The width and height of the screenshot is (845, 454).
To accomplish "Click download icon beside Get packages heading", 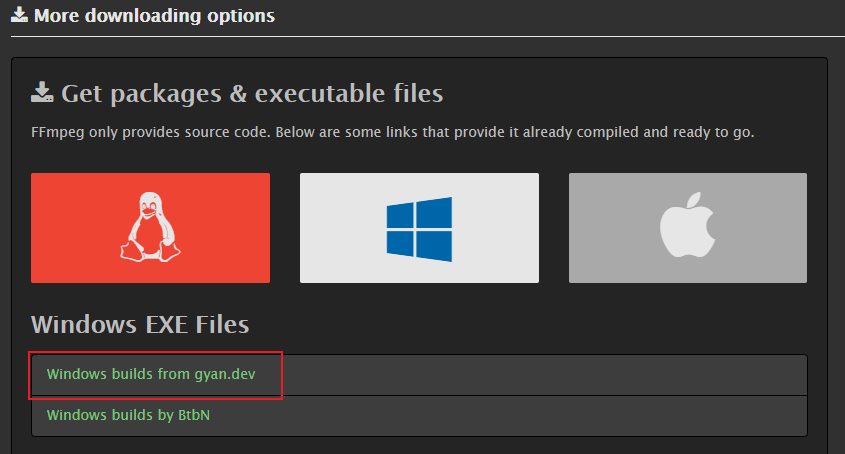I will tap(42, 93).
